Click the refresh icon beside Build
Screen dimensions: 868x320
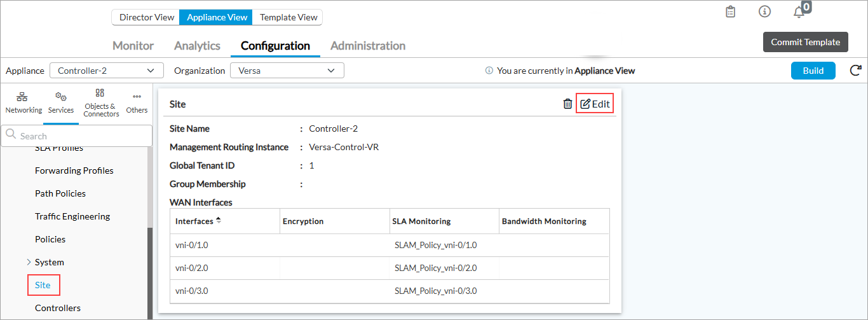pyautogui.click(x=856, y=71)
